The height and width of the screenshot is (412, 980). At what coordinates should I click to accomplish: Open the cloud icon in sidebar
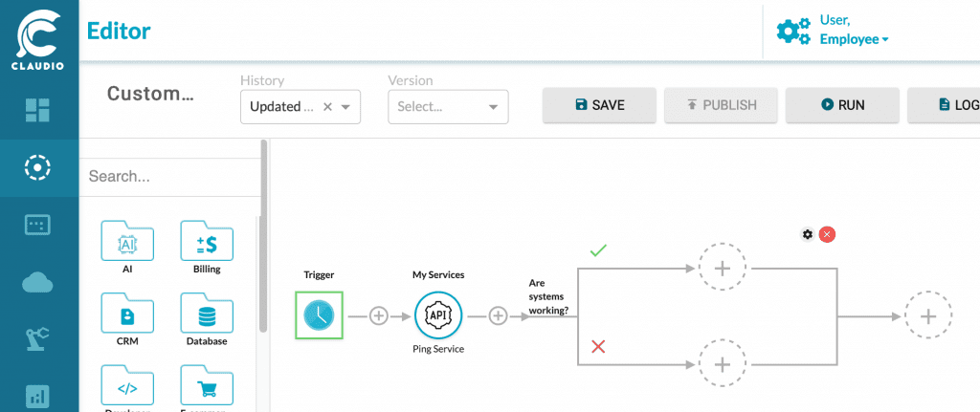[37, 283]
